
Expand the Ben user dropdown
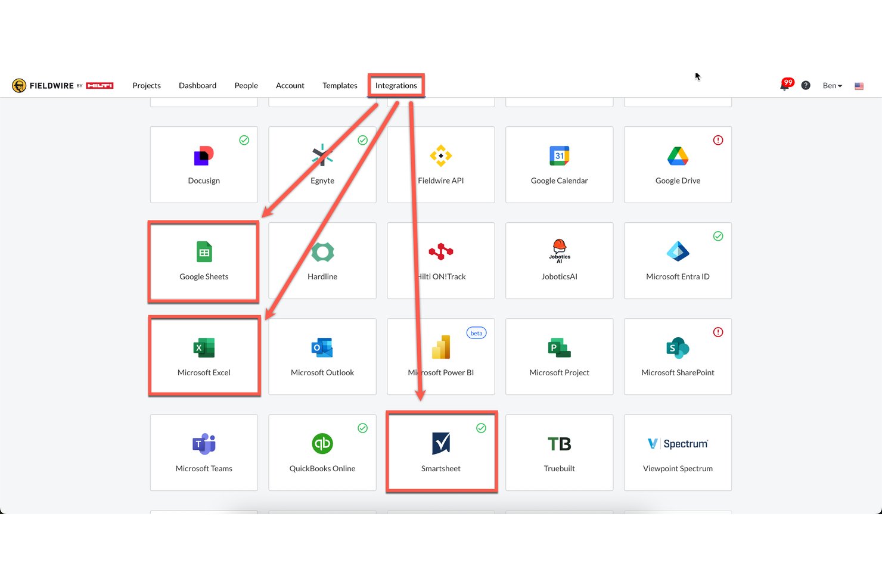click(832, 86)
